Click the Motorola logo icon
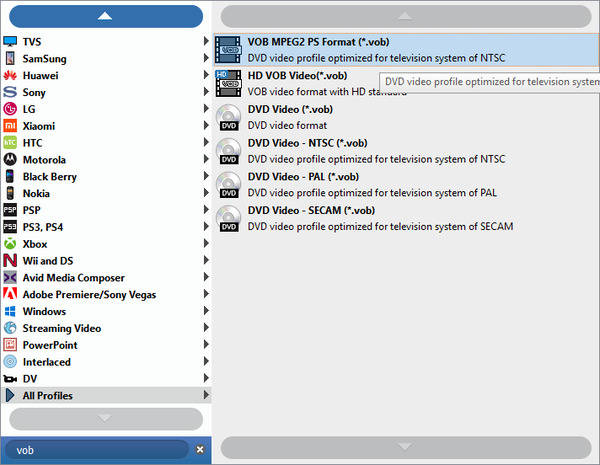Screen dimensions: 600x465 tap(10, 159)
